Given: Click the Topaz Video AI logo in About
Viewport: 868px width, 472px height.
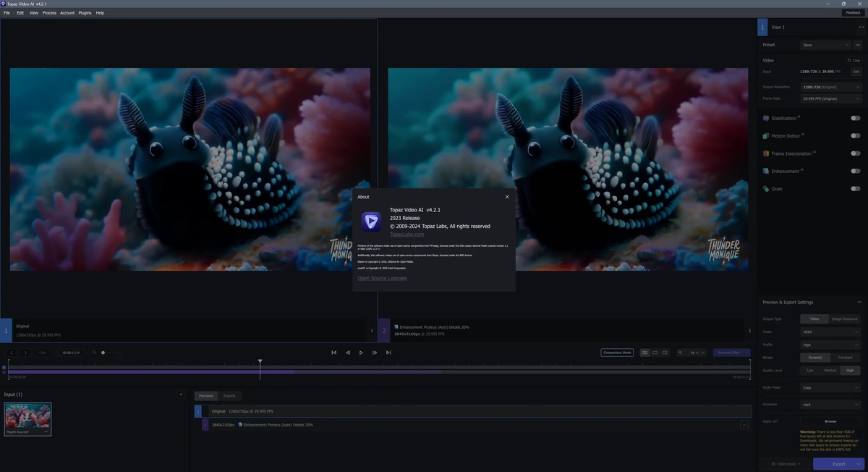Looking at the screenshot, I should click(x=371, y=222).
